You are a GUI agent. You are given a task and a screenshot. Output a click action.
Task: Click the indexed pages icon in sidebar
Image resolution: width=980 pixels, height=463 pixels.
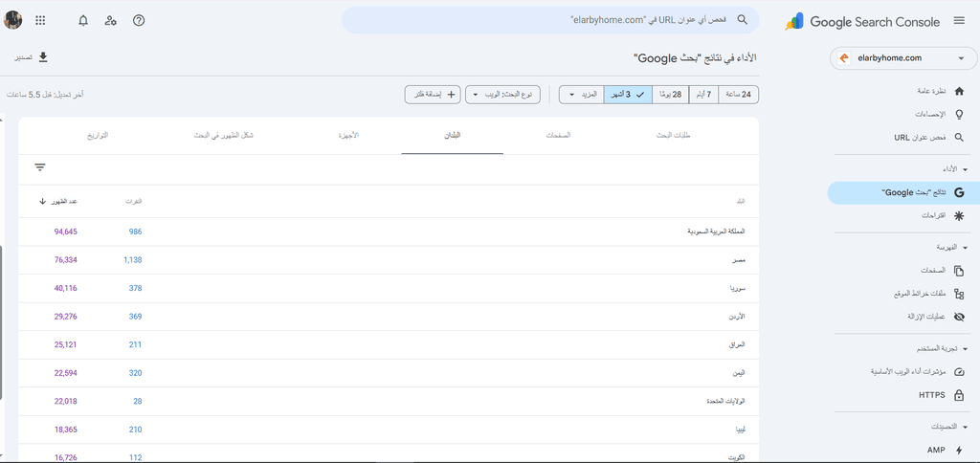click(959, 271)
